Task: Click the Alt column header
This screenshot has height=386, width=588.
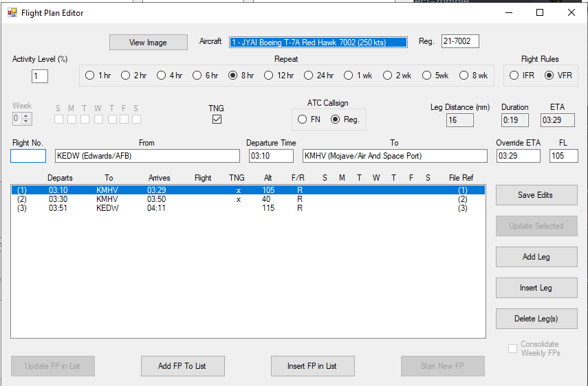Action: (268, 178)
